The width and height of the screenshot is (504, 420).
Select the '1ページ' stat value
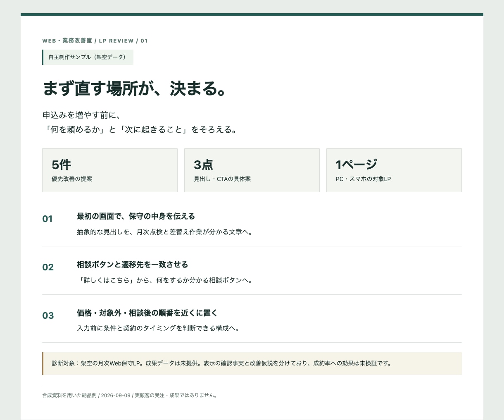(x=357, y=165)
